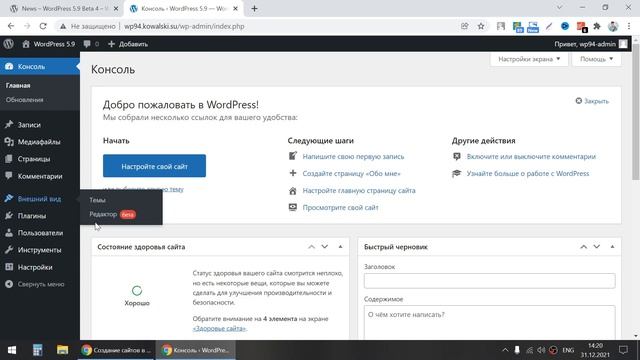Expand the Настройки экрана dropdown
640x360 pixels.
(x=529, y=59)
